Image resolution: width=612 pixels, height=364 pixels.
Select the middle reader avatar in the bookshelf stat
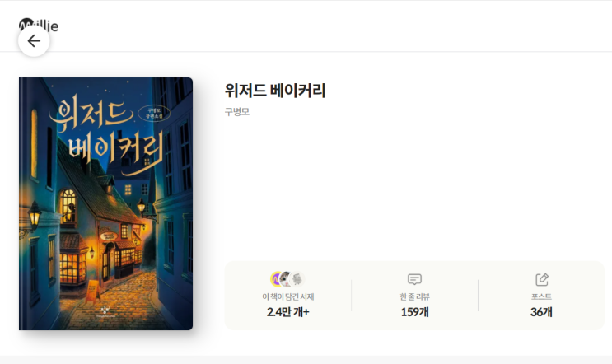tap(287, 279)
